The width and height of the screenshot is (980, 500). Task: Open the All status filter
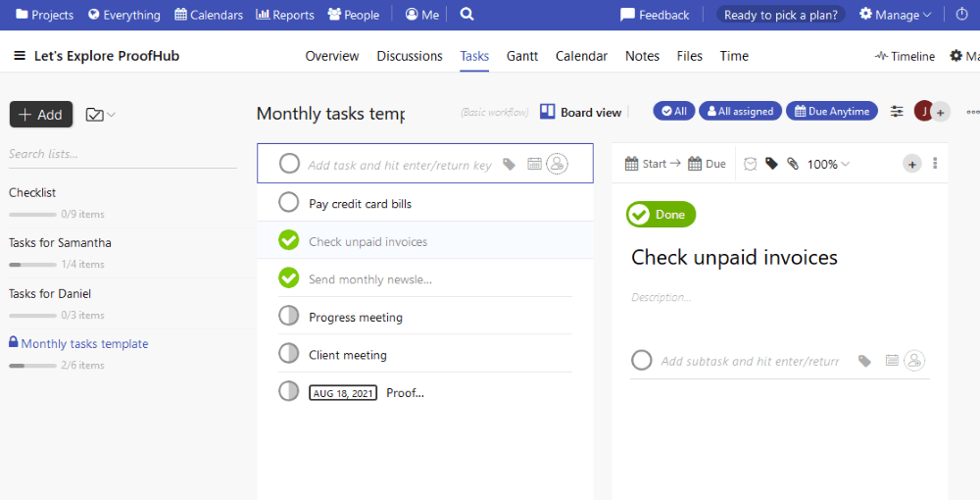point(674,111)
